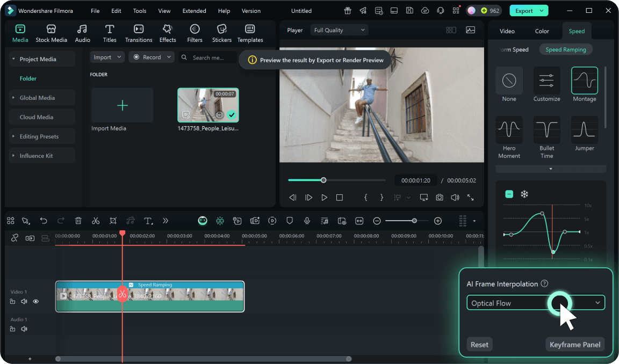Image resolution: width=619 pixels, height=364 pixels.
Task: Click the freeze frame snowflake icon
Action: click(524, 194)
